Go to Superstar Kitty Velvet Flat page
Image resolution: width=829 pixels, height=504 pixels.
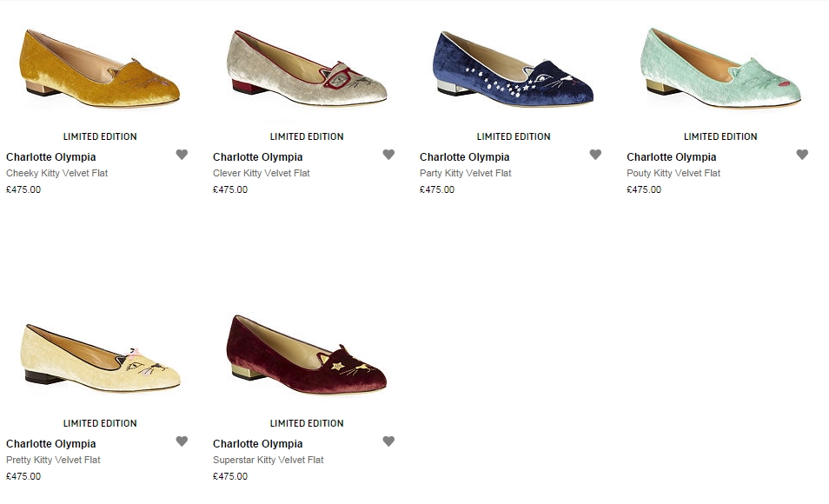coord(268,460)
